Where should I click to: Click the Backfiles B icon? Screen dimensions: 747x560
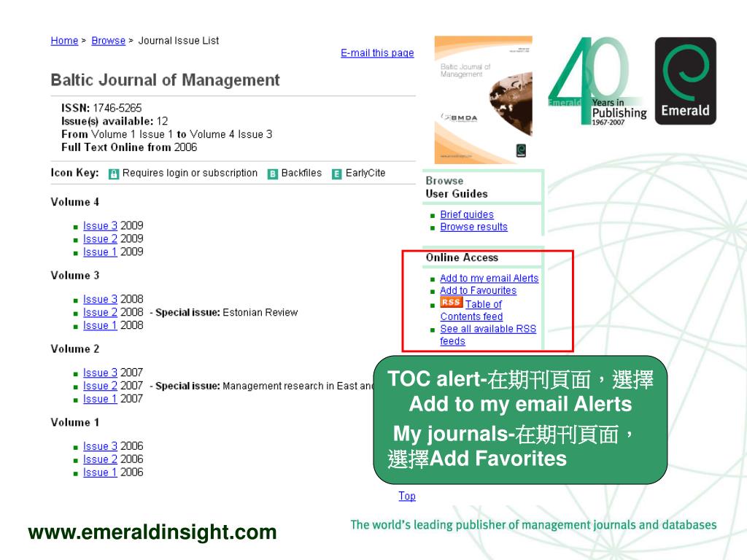[273, 174]
